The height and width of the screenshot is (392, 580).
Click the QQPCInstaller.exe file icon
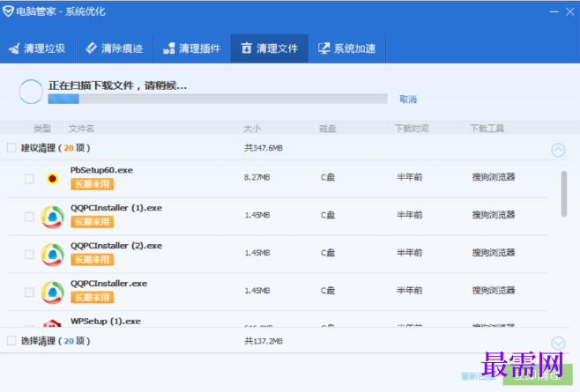52,292
